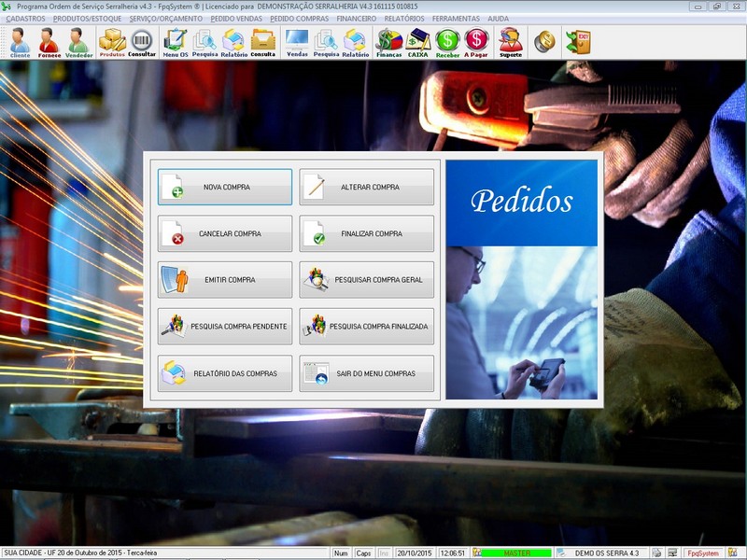Open the SERVIÇO/ORÇAMENTO menu
The image size is (747, 560).
tap(166, 19)
